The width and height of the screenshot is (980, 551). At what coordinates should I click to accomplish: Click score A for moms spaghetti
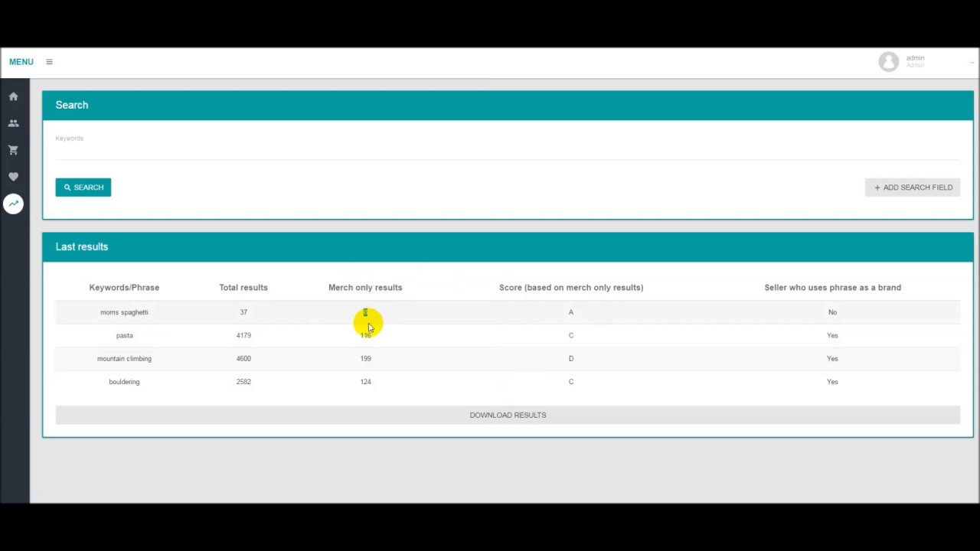(x=570, y=312)
